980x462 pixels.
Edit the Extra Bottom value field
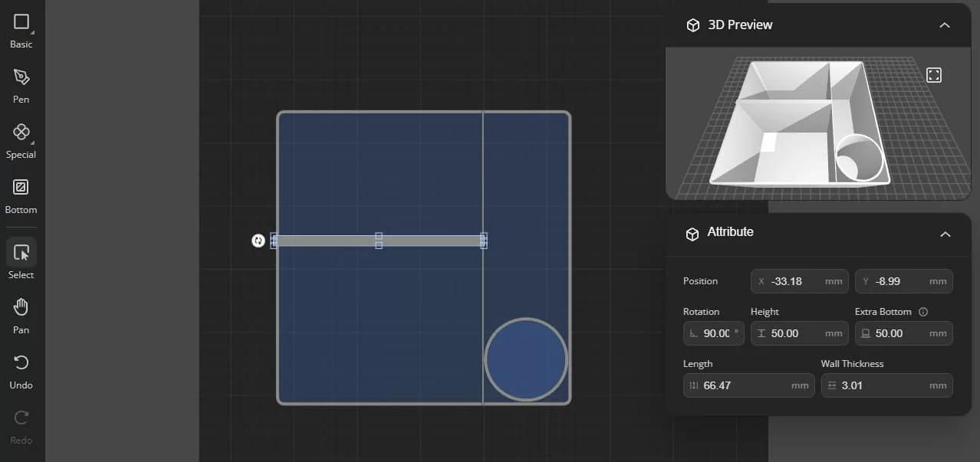(904, 333)
